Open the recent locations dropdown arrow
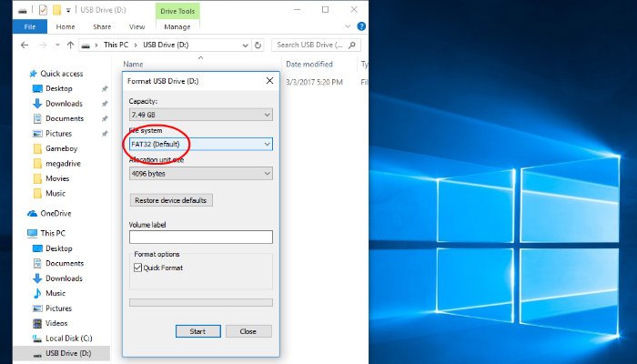 click(57, 45)
